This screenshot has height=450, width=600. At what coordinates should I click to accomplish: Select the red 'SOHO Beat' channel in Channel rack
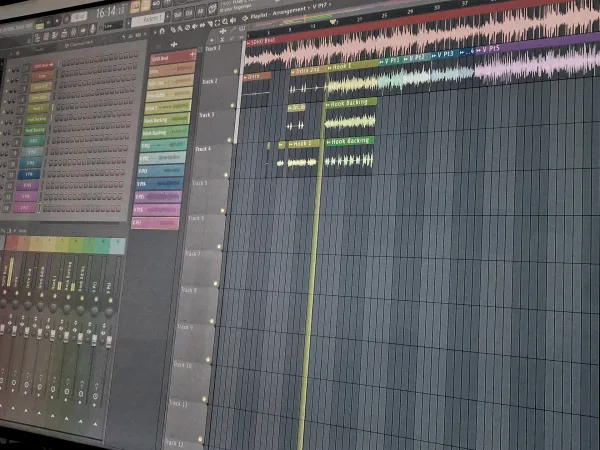point(43,66)
